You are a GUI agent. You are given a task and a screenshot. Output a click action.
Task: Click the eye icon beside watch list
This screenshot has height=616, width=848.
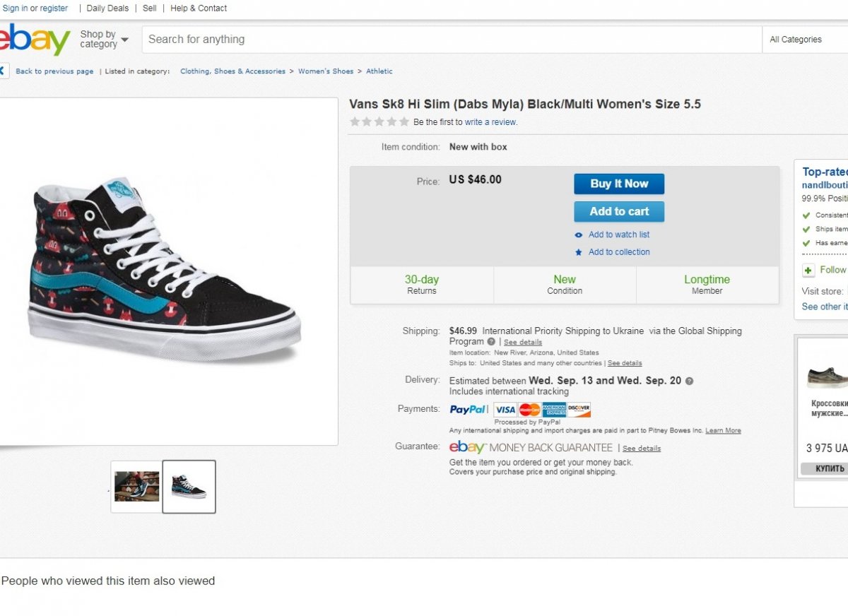tap(579, 235)
